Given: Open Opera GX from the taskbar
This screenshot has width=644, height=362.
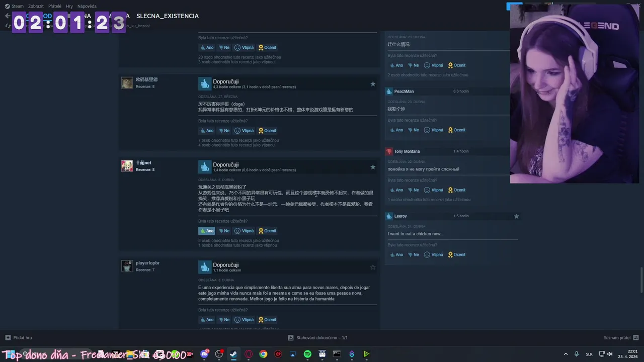Looking at the screenshot, I should tap(249, 354).
